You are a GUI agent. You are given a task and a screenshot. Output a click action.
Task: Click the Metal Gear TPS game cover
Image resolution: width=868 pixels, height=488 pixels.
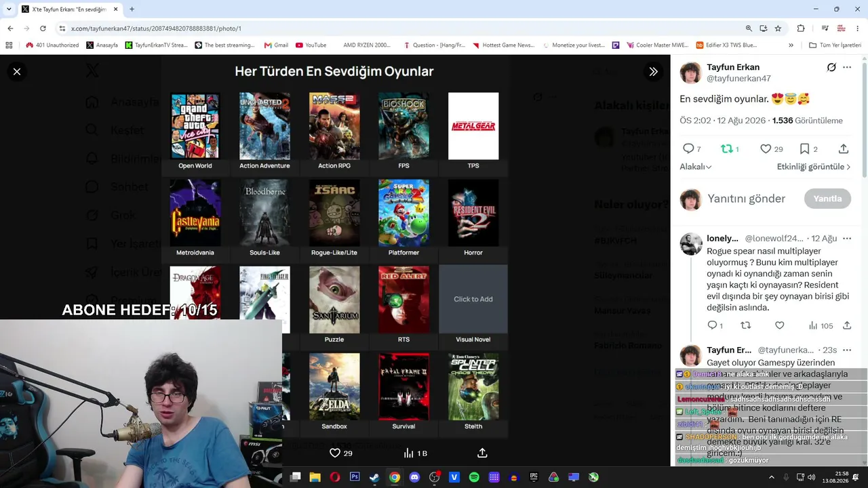point(473,126)
